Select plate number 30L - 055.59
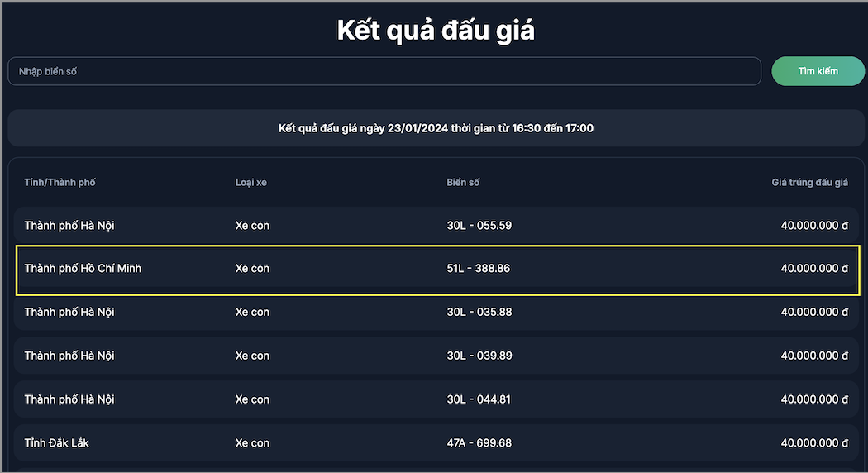This screenshot has height=473, width=868. [x=479, y=225]
